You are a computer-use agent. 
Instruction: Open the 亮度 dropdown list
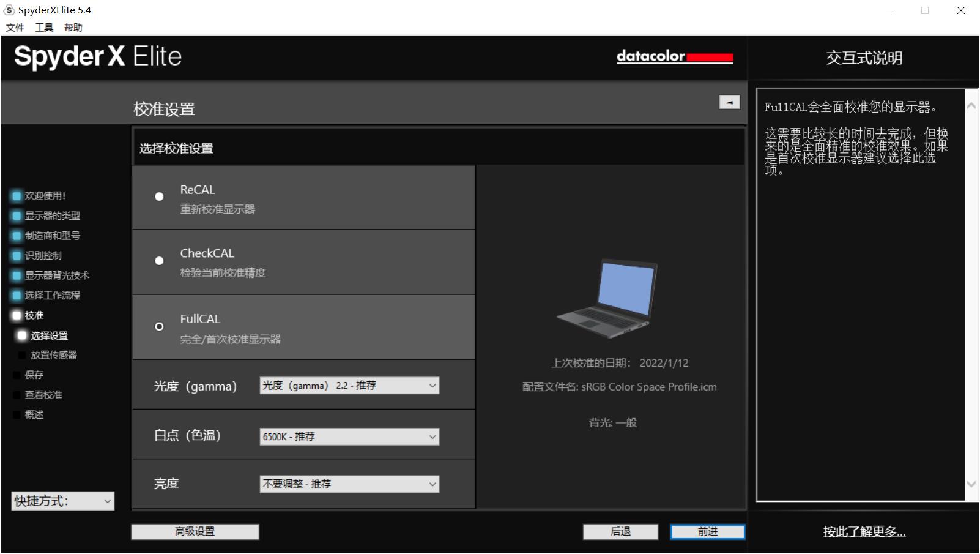pos(349,484)
